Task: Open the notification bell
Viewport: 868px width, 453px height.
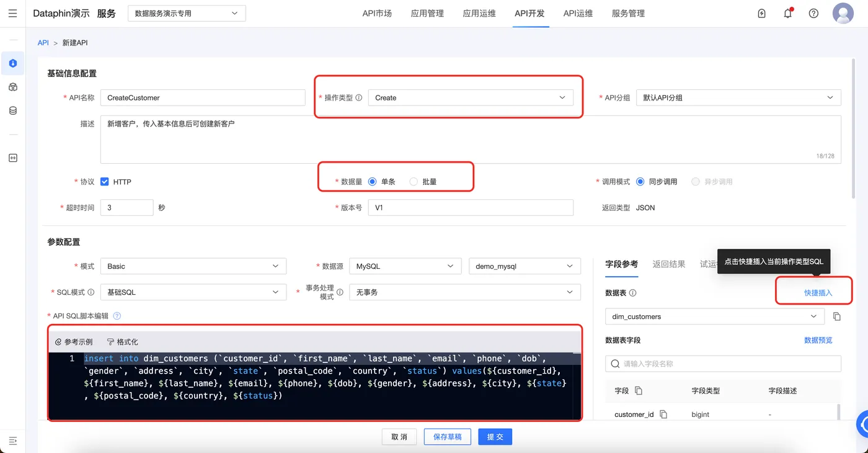Action: tap(788, 13)
